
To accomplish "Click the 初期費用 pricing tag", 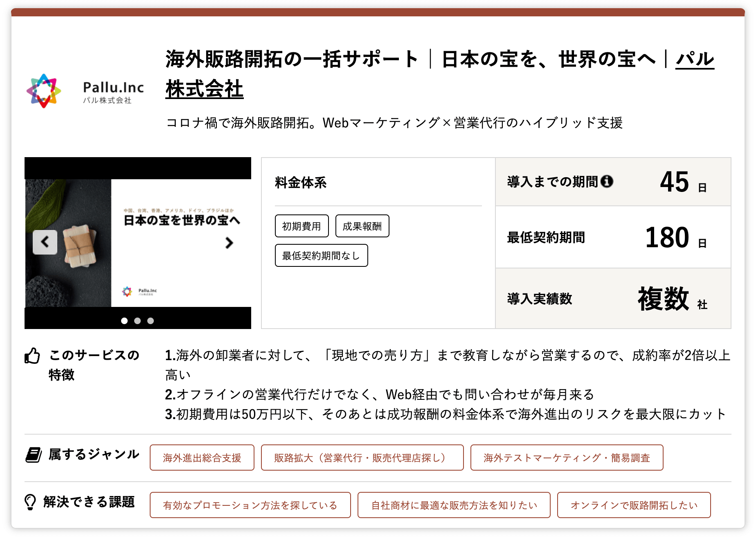I will point(302,226).
